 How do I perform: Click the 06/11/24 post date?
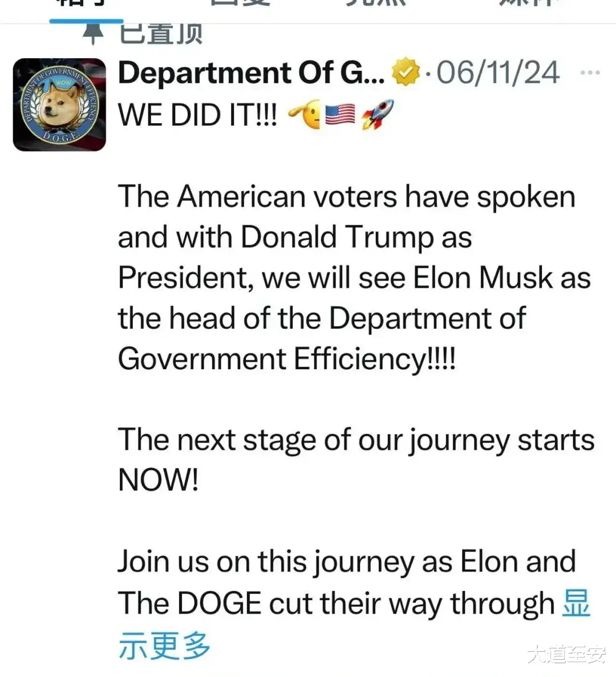click(499, 72)
